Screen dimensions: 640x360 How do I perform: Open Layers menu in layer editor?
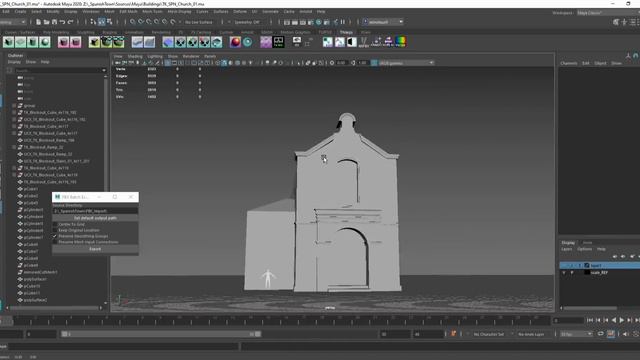[567, 249]
